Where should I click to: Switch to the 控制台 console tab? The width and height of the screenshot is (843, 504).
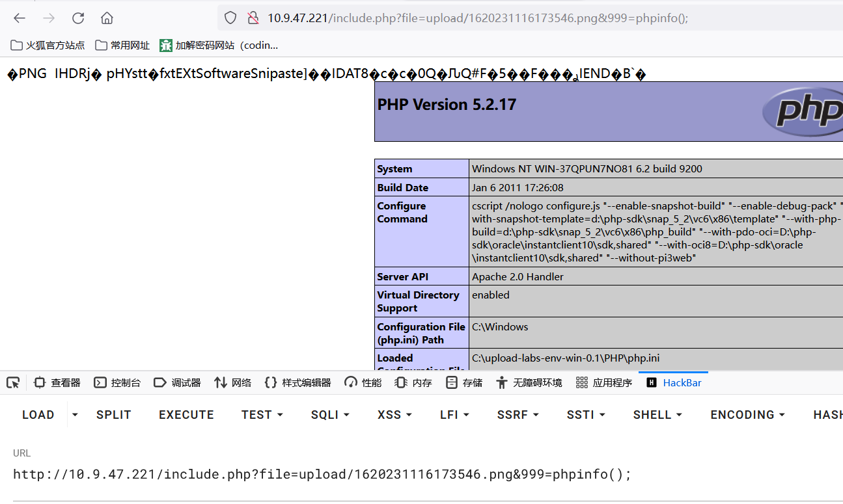coord(117,382)
